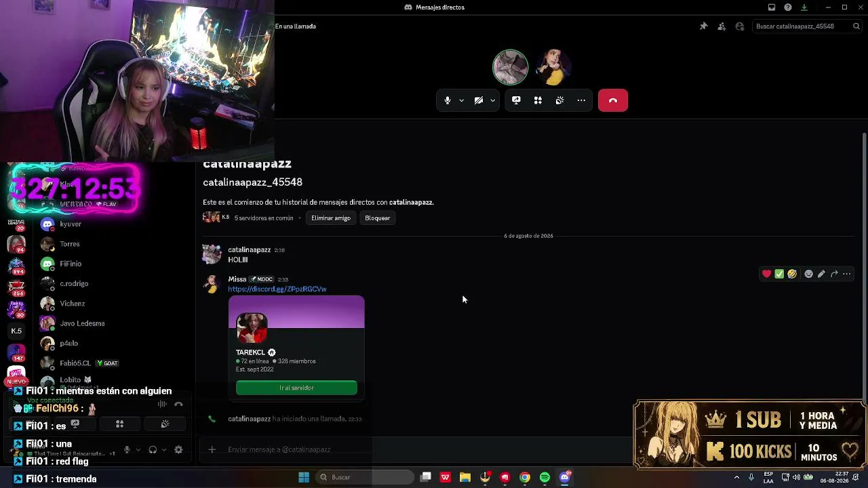Image resolution: width=868 pixels, height=488 pixels.
Task: Show hidden system tray icons
Action: (x=736, y=477)
